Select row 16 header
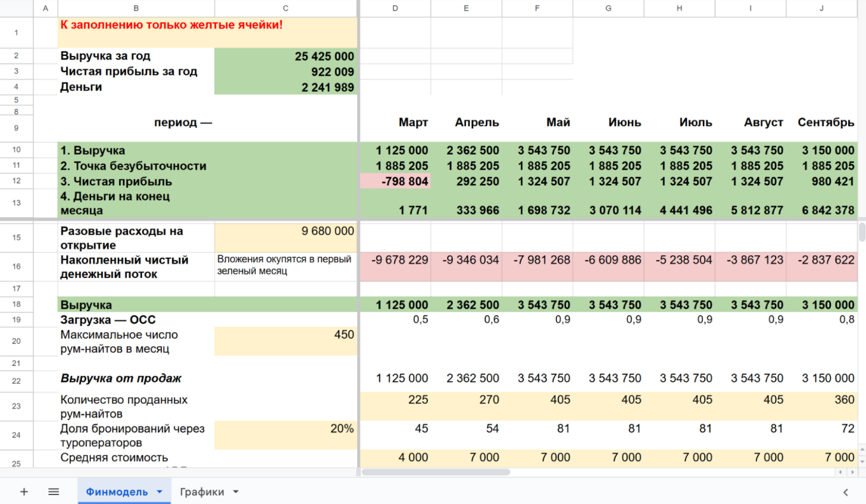Screen dimensions: 866x504 [17, 267]
